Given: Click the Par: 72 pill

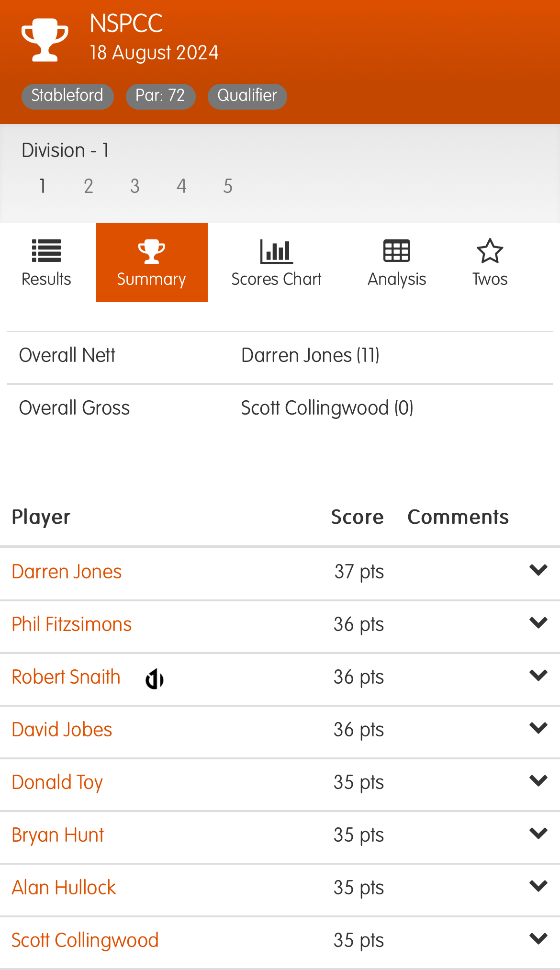Looking at the screenshot, I should click(160, 96).
